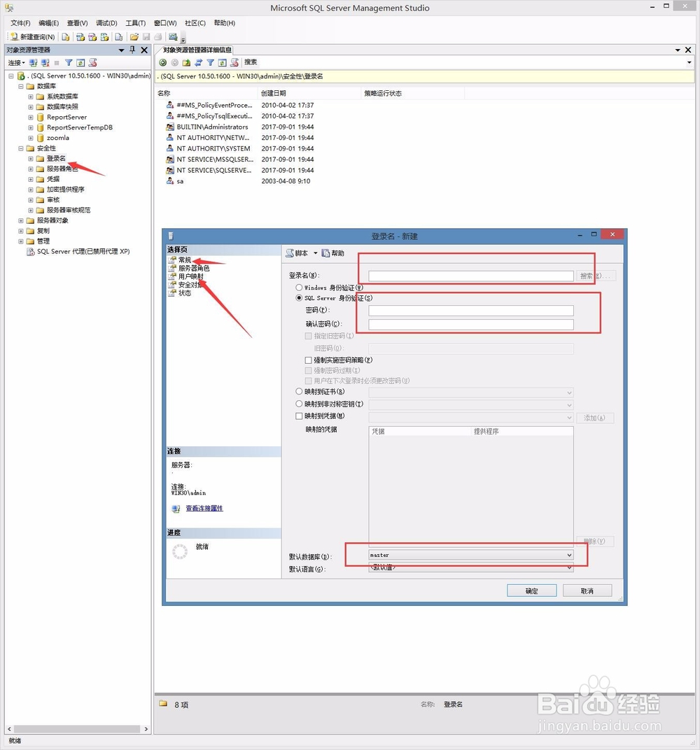Click the 登录名 input field
The width and height of the screenshot is (700, 750).
click(471, 276)
